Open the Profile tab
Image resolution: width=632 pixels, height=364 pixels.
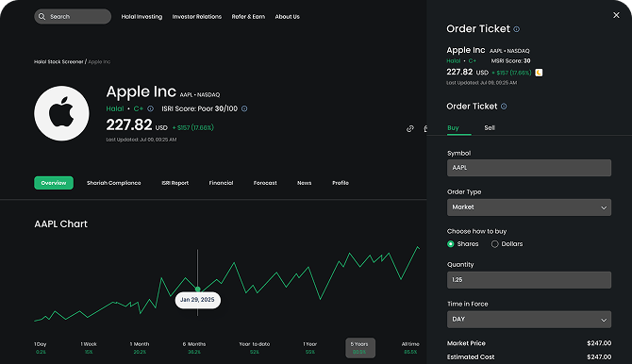pos(341,183)
